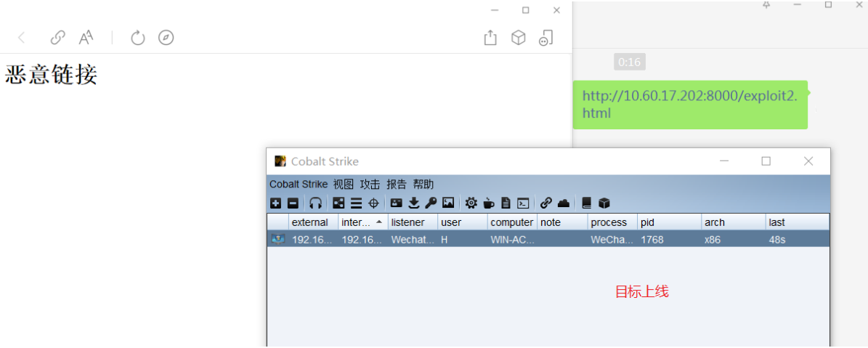This screenshot has width=868, height=348.
Task: Open the 攻击 menu
Action: (370, 185)
